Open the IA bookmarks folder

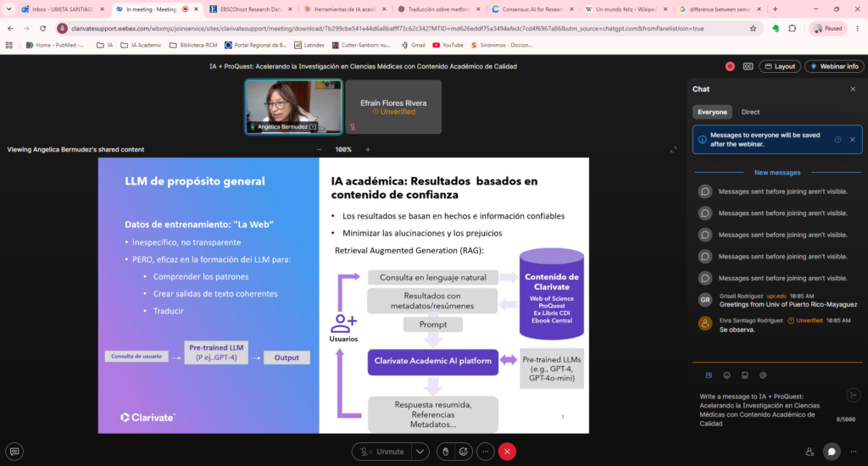104,46
